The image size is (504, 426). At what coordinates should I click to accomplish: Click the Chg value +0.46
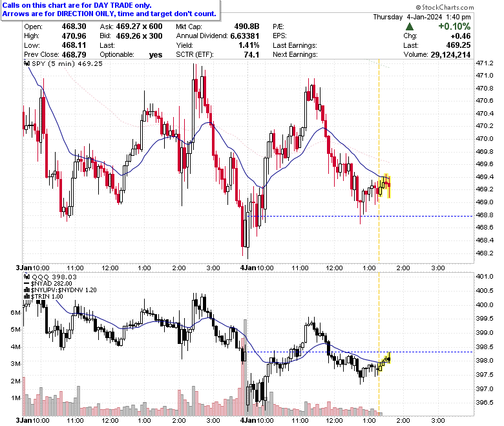[461, 36]
